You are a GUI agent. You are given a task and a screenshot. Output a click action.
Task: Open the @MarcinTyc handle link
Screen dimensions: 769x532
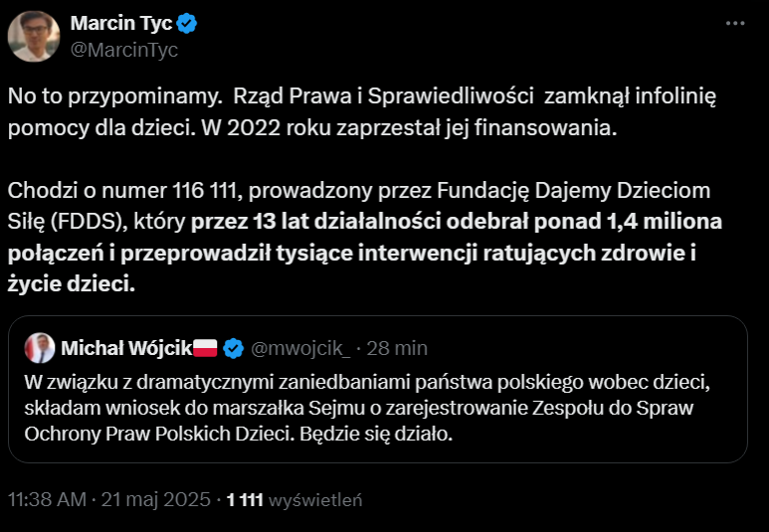pos(124,50)
